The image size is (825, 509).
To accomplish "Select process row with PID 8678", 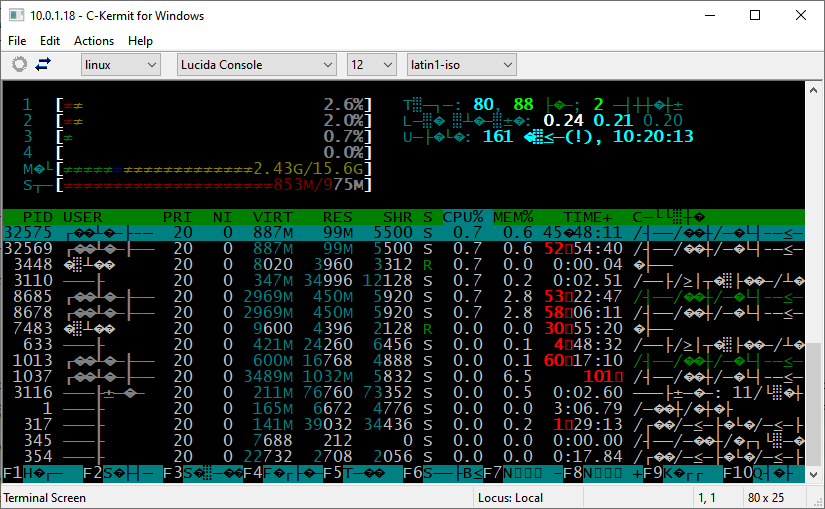I will point(404,313).
